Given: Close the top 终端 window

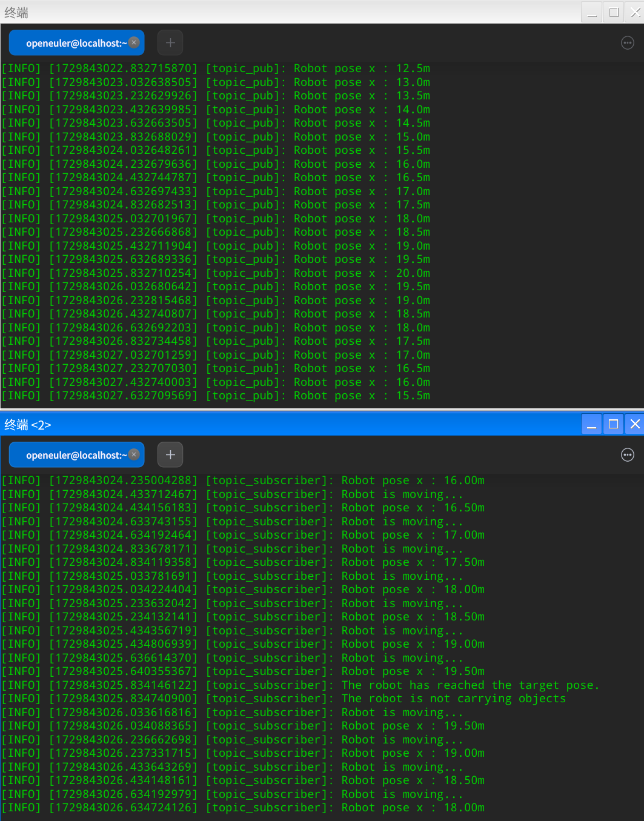Looking at the screenshot, I should coord(636,12).
